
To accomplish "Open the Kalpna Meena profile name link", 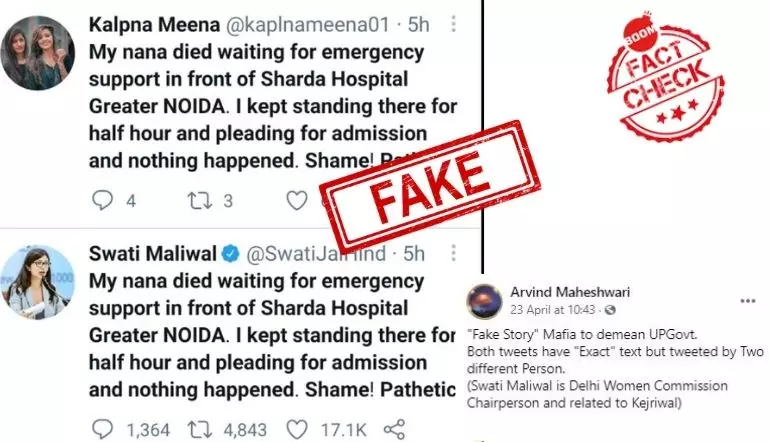I will pyautogui.click(x=154, y=25).
